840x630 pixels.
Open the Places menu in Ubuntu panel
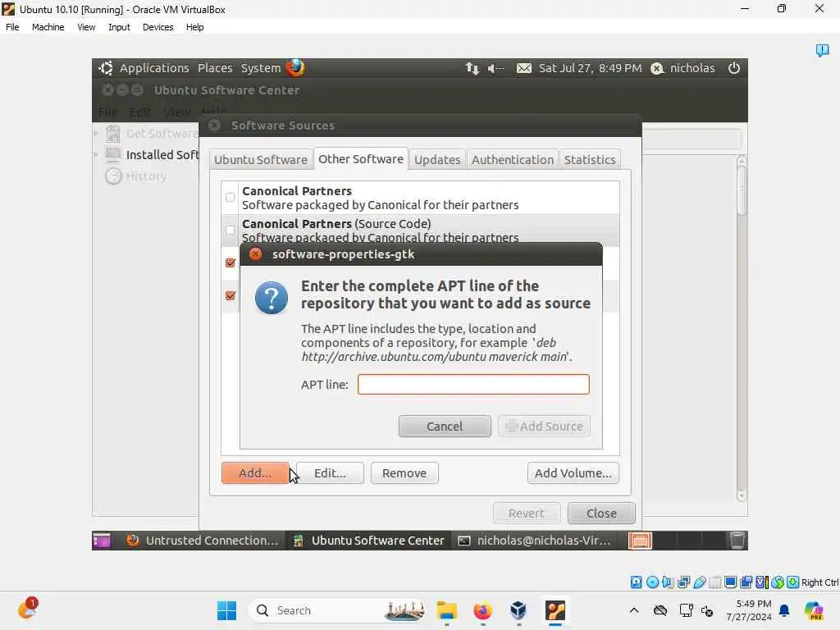click(x=215, y=68)
